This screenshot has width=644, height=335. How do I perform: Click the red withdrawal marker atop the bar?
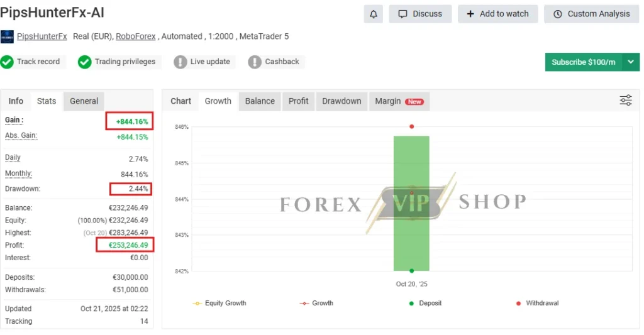click(411, 126)
